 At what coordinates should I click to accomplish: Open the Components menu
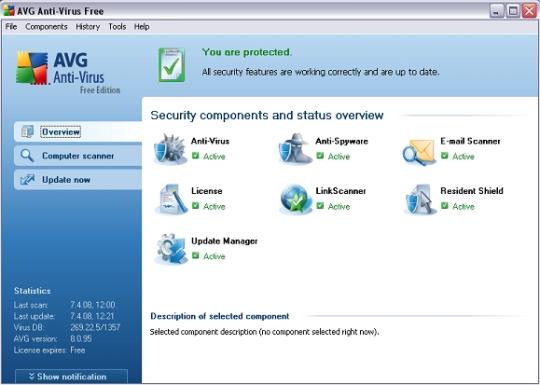(x=46, y=27)
